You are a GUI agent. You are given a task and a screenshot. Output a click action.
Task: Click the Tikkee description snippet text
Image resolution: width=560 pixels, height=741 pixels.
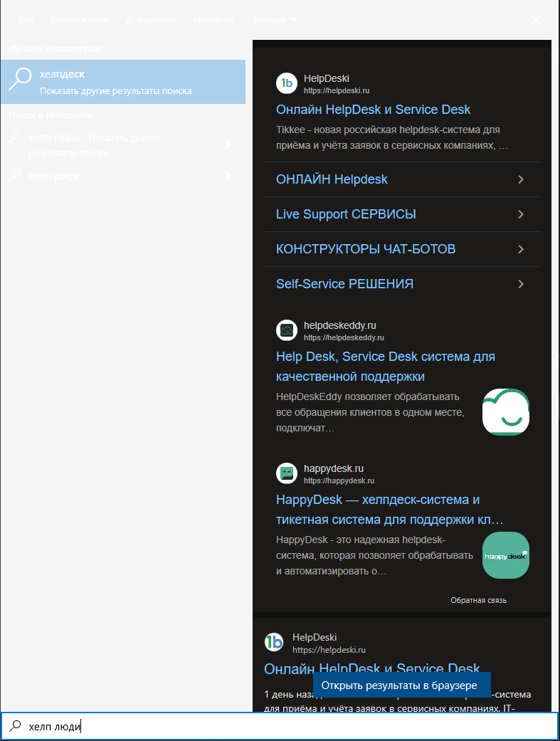coord(392,137)
